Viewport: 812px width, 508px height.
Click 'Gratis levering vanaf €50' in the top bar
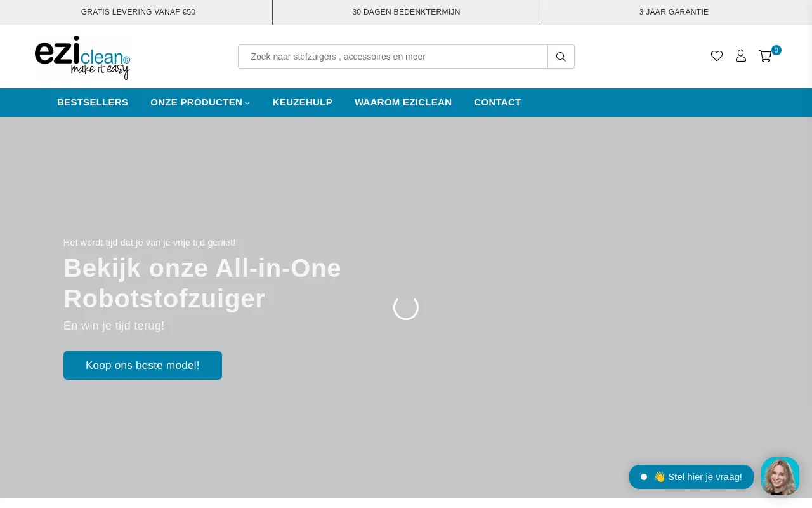138,12
